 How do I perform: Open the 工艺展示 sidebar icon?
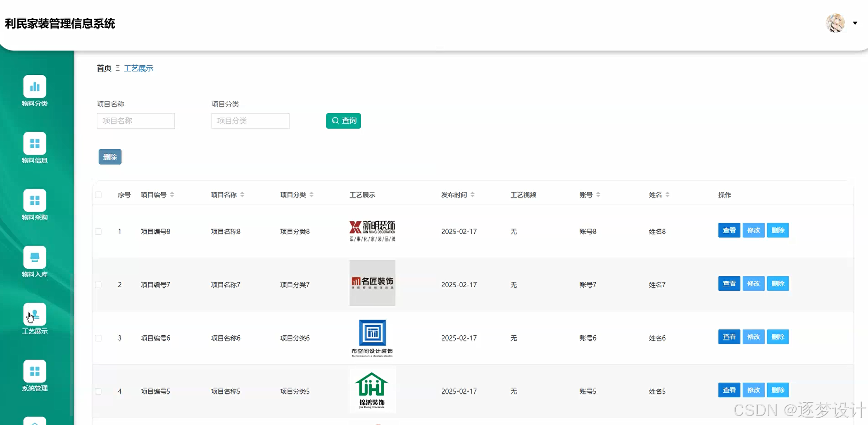pos(35,315)
